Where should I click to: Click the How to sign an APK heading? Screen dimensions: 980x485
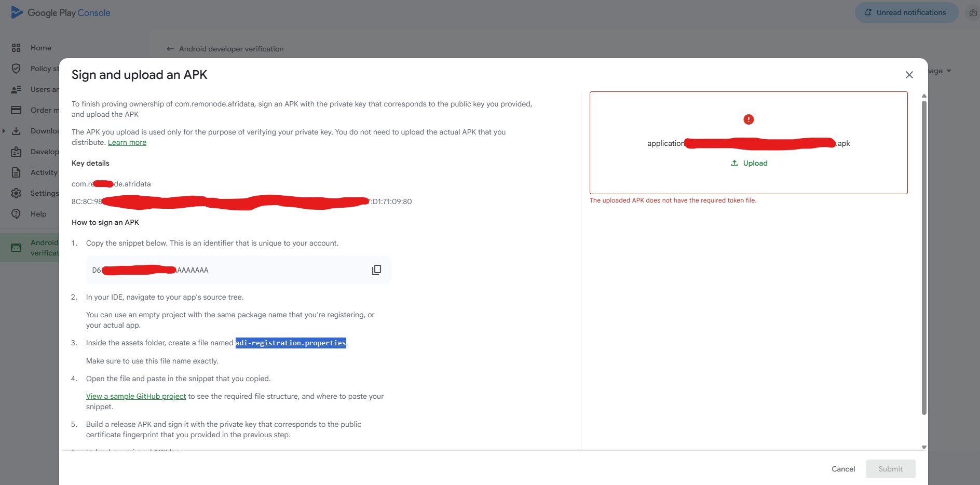(105, 222)
